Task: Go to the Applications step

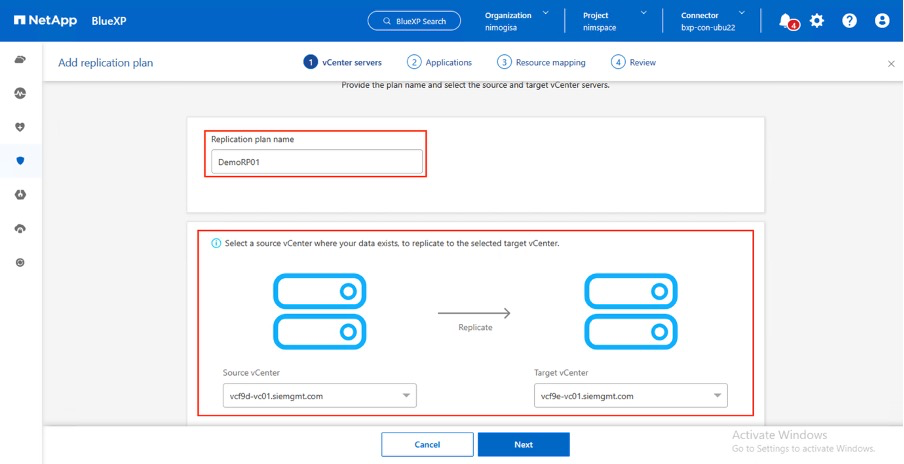Action: coord(440,62)
